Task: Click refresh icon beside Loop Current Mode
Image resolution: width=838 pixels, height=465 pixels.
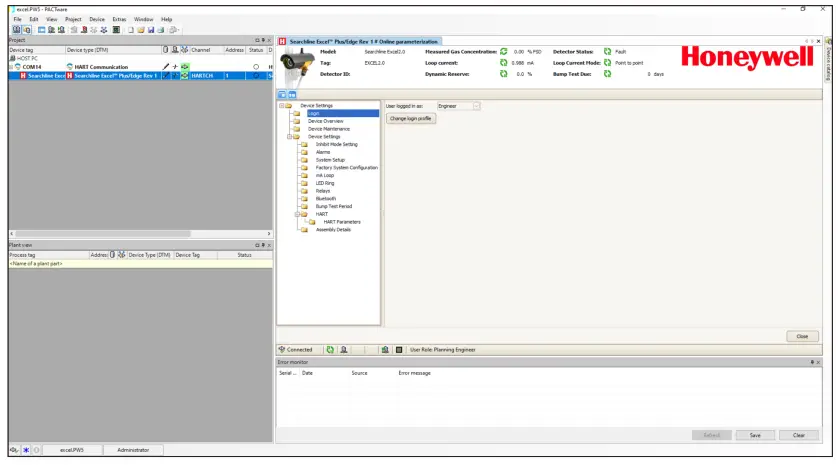Action: tap(607, 63)
